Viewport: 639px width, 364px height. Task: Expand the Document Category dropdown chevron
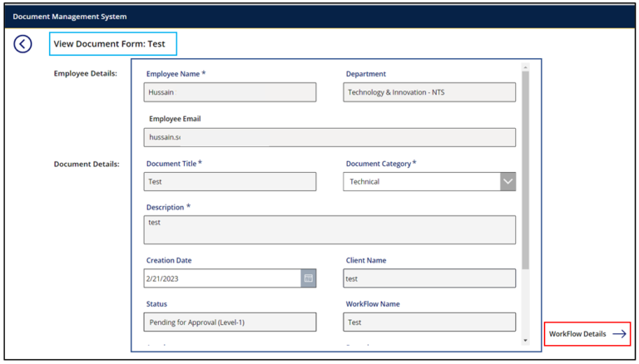(508, 182)
